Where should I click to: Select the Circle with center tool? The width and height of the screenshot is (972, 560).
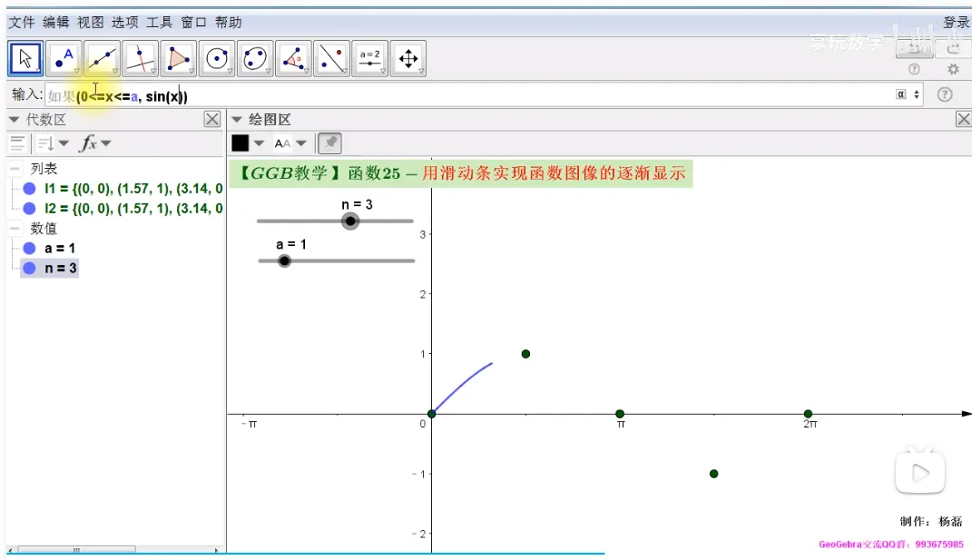(x=217, y=59)
